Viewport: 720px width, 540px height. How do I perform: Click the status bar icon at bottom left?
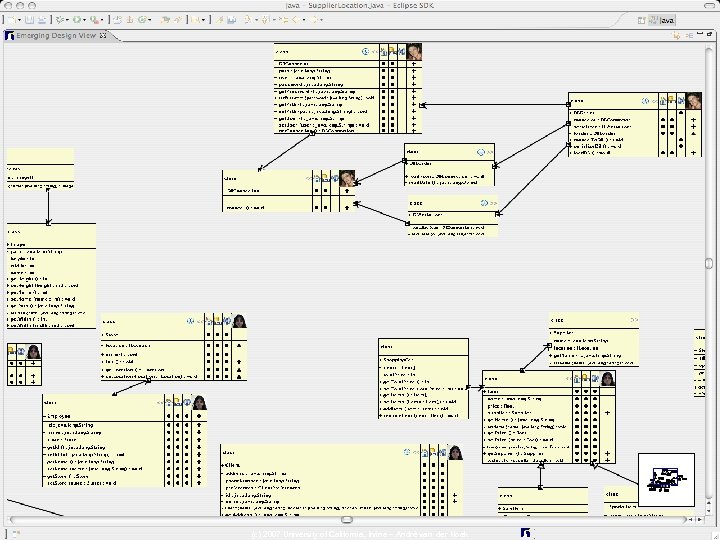(14, 534)
